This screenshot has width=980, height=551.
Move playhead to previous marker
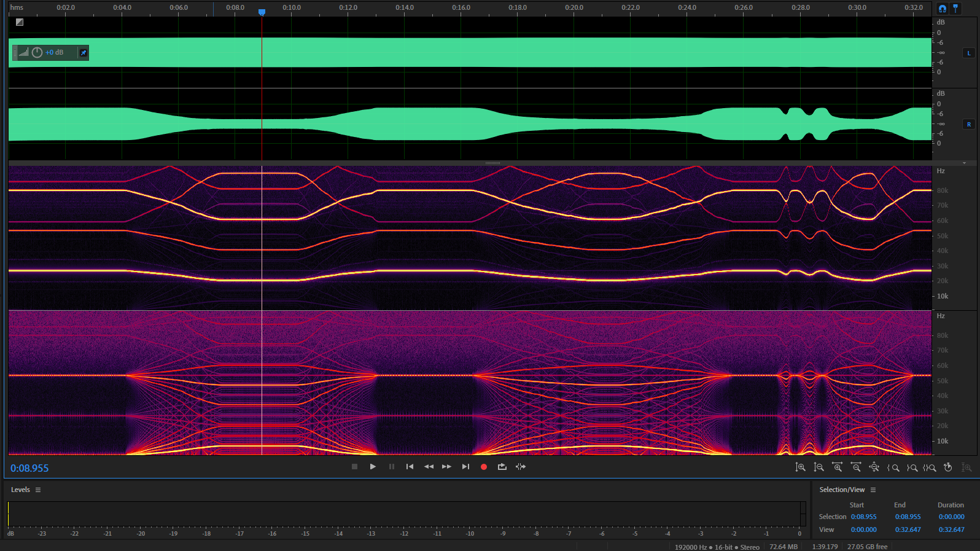[x=410, y=467]
